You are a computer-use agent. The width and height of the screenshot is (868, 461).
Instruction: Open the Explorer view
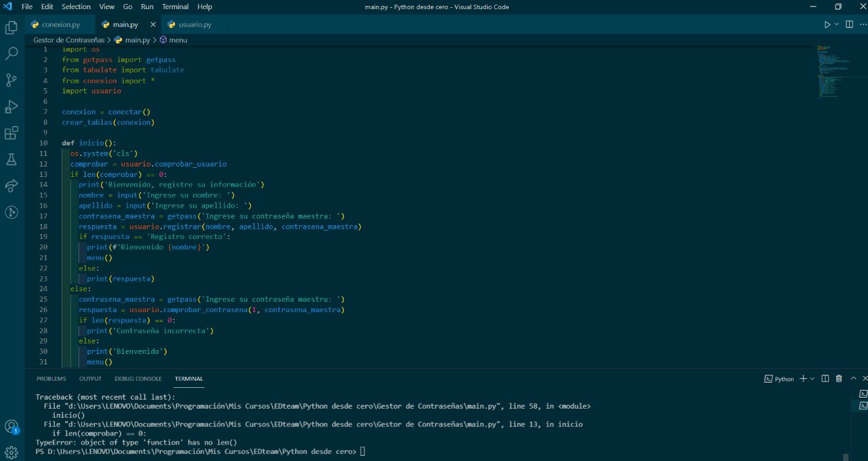(x=10, y=27)
